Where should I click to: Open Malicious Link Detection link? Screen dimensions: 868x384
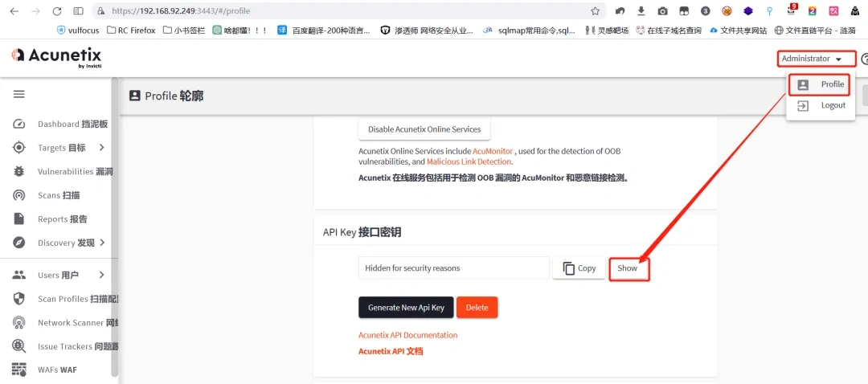(x=469, y=162)
